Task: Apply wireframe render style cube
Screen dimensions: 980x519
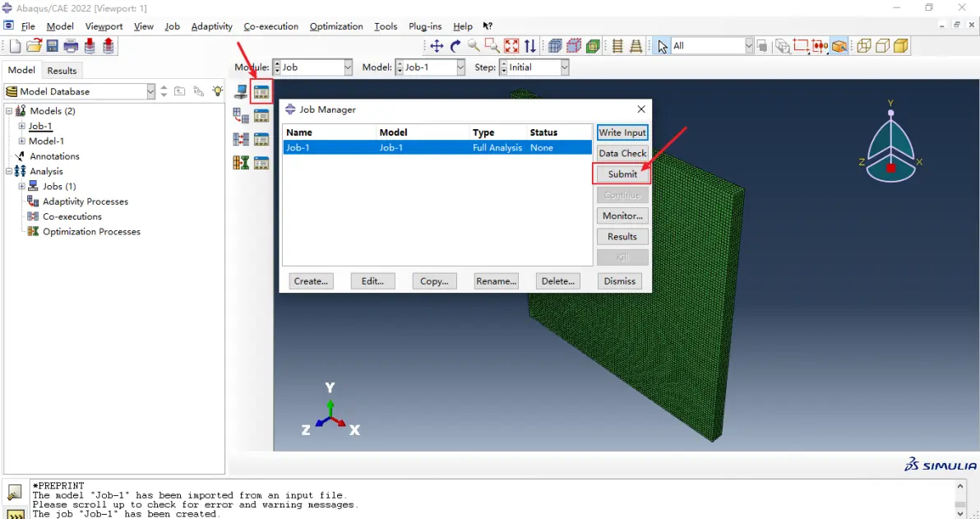Action: (x=864, y=45)
